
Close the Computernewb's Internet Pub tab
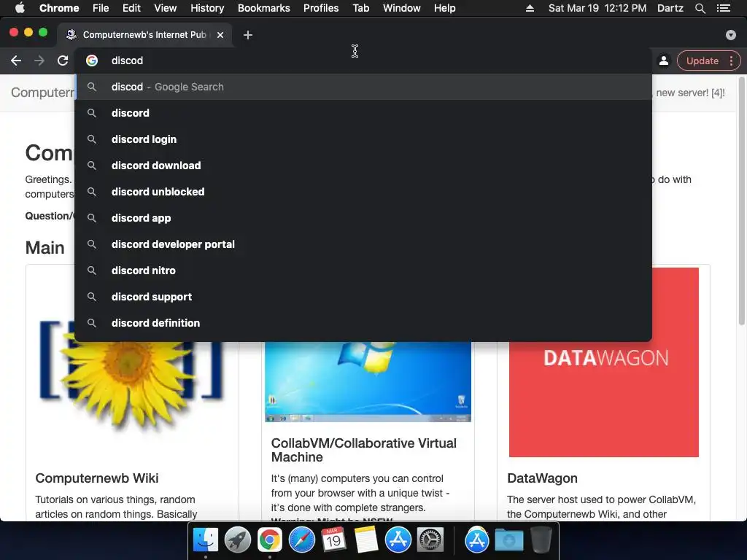point(220,35)
